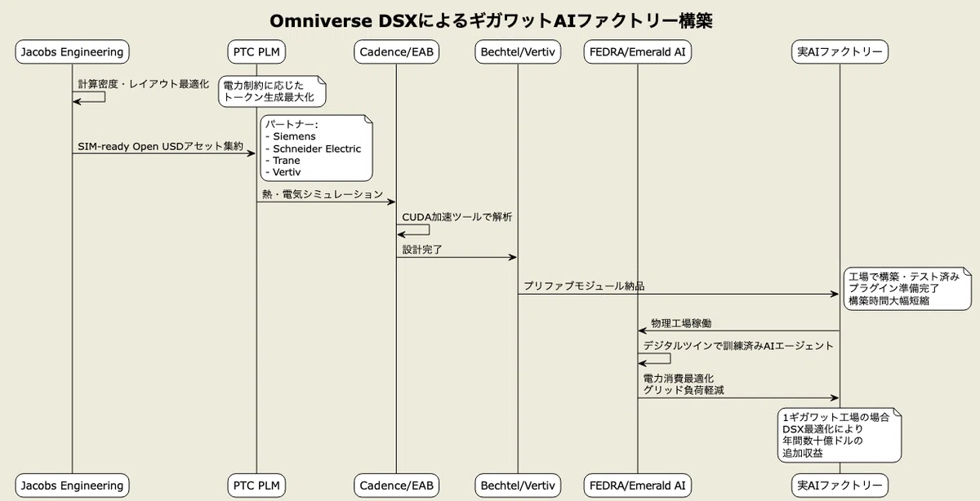
Task: Select the top 実AIファクトリー participant box
Action: 840,52
